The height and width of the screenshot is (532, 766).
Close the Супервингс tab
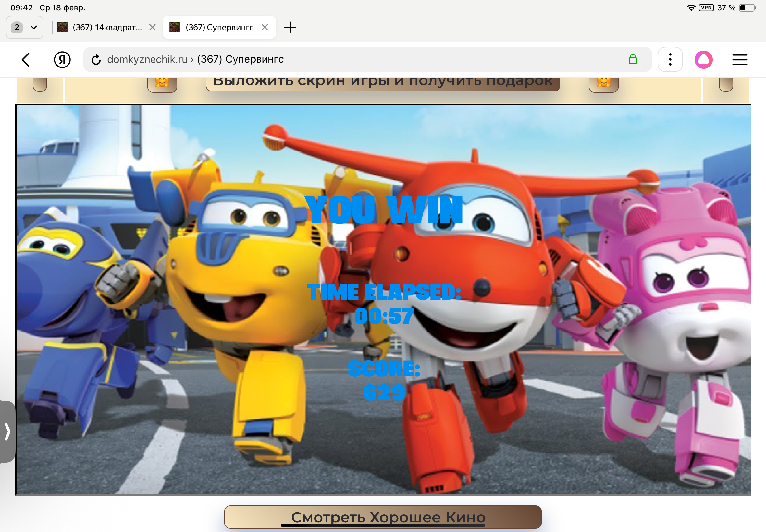pos(265,27)
